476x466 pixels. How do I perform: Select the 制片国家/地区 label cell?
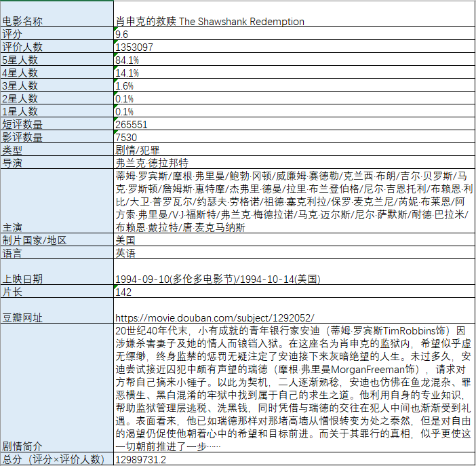57,239
